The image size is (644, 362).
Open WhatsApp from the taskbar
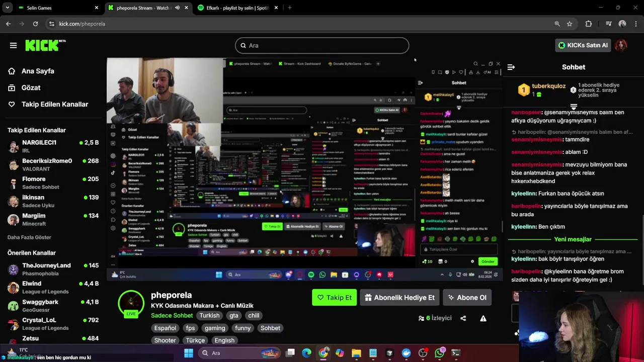[x=440, y=353]
